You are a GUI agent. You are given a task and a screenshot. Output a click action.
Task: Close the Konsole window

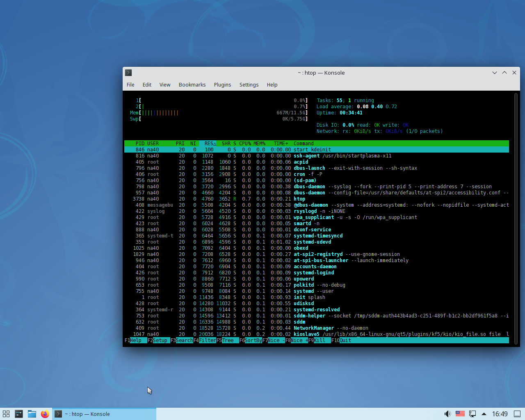click(x=514, y=73)
